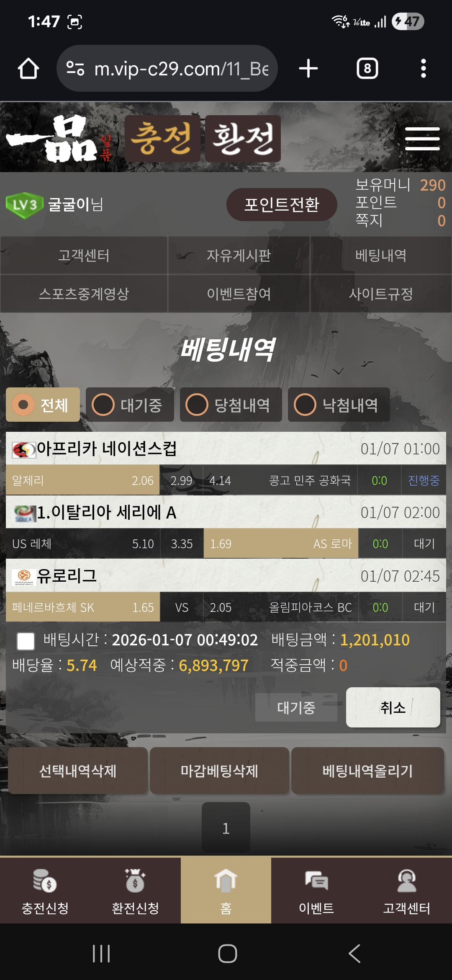452x980 pixels.
Task: Select the 당첨내역 radio filter
Action: point(197,405)
